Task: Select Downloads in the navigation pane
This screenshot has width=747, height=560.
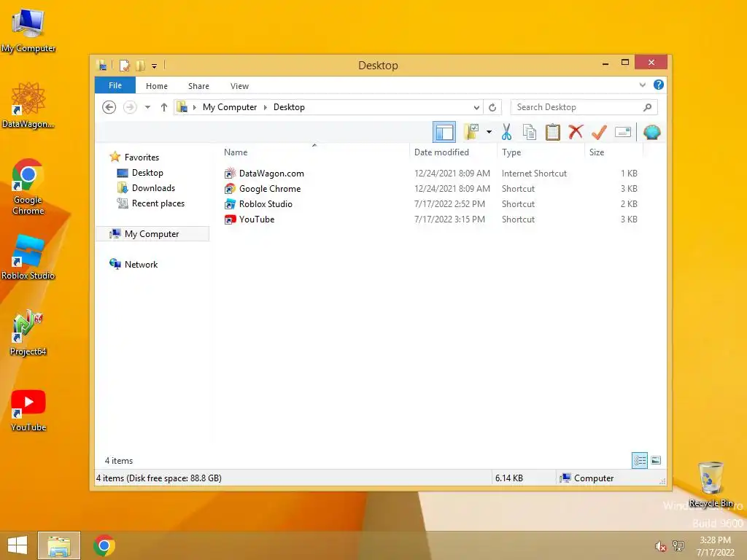Action: coord(153,188)
